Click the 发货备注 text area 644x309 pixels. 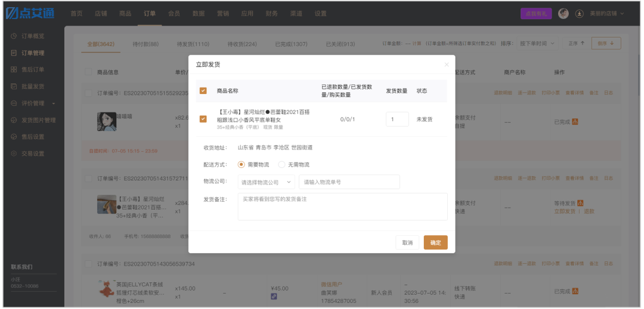click(x=342, y=207)
